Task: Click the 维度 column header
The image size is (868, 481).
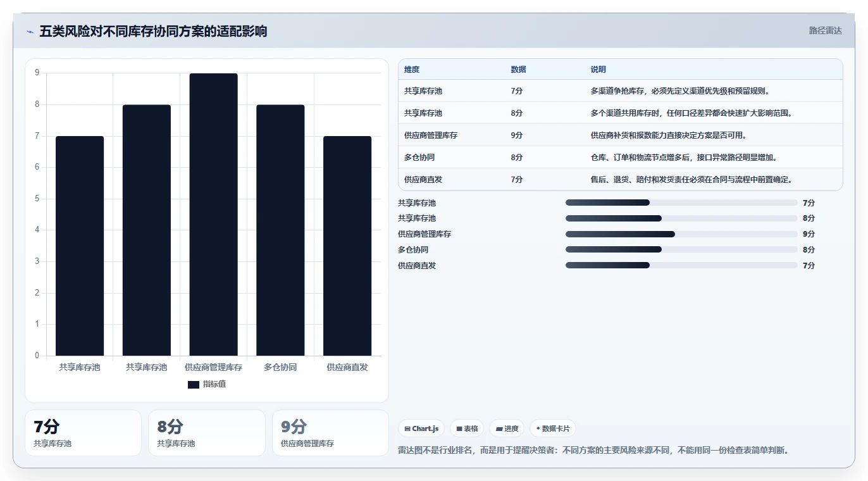Action: pos(412,70)
